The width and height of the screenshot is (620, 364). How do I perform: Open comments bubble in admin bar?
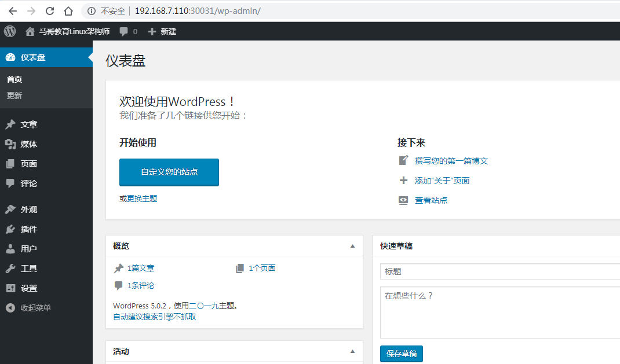coord(129,31)
